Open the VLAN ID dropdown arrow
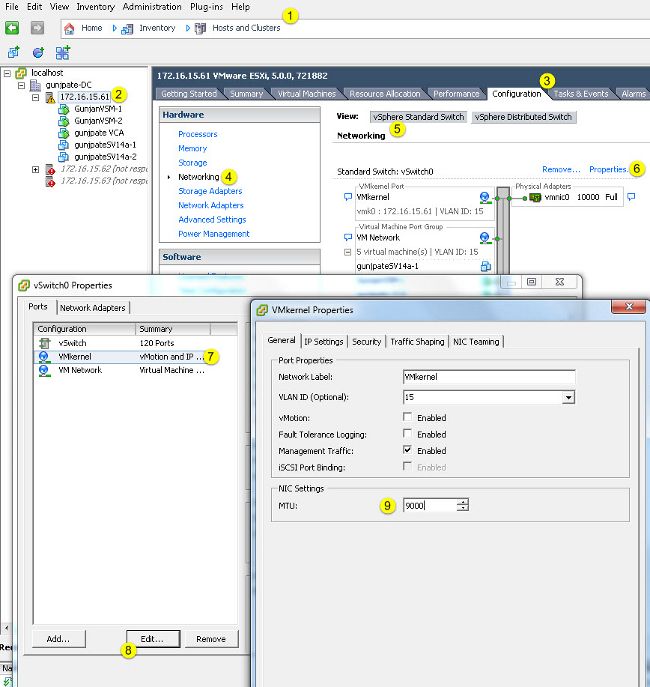Screen dimensions: 650x687 coord(569,397)
